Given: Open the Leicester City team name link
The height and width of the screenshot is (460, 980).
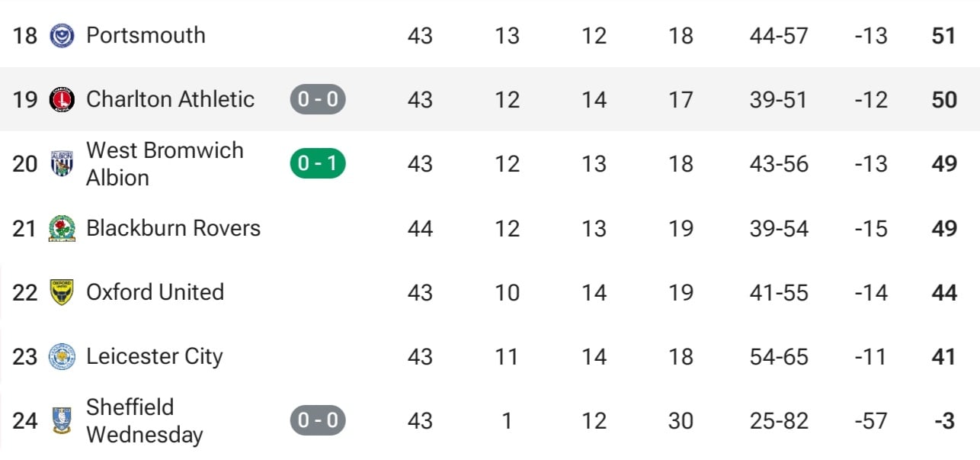Looking at the screenshot, I should pyautogui.click(x=154, y=356).
